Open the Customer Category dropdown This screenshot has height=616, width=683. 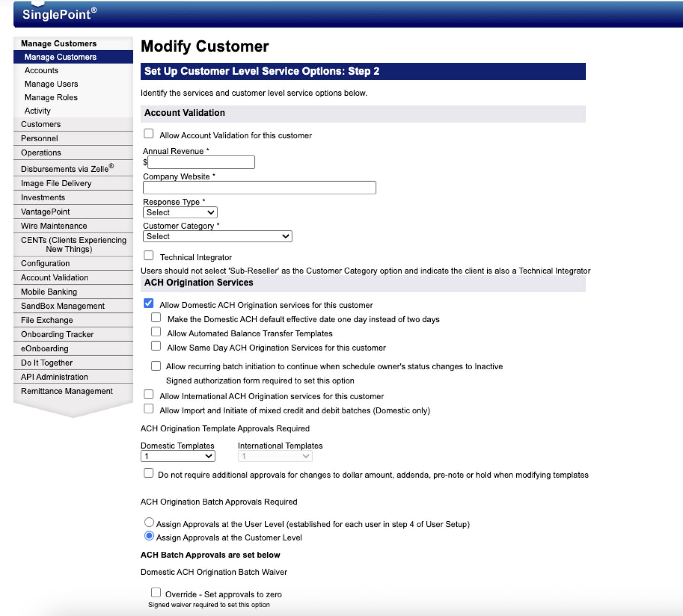[217, 236]
